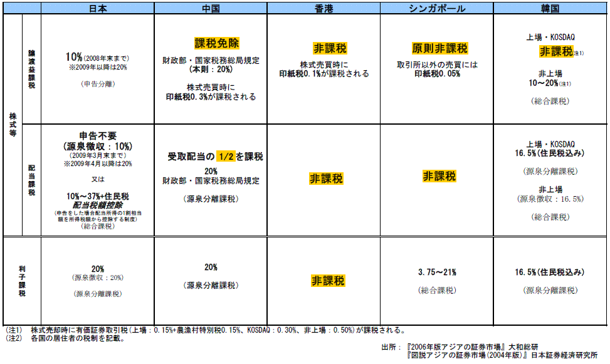Click the 韓国 column header

pos(550,9)
